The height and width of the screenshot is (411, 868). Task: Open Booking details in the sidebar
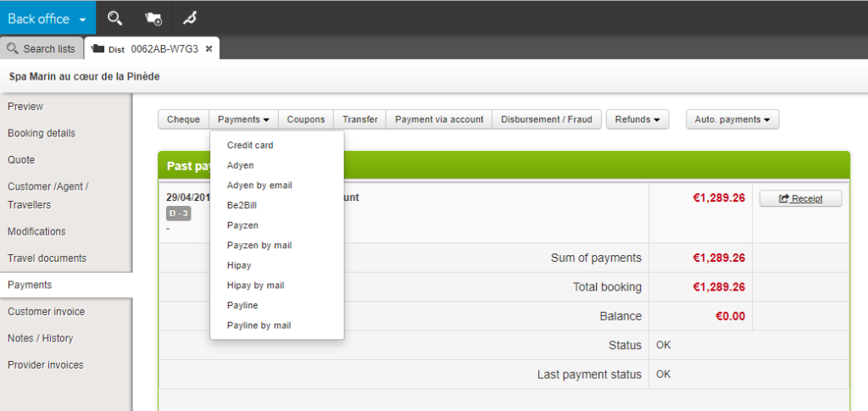(42, 133)
